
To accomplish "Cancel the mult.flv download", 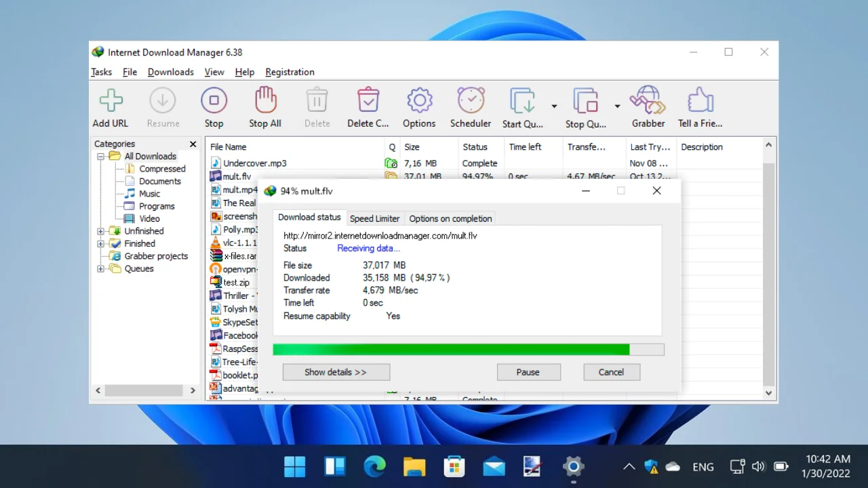I will (612, 372).
